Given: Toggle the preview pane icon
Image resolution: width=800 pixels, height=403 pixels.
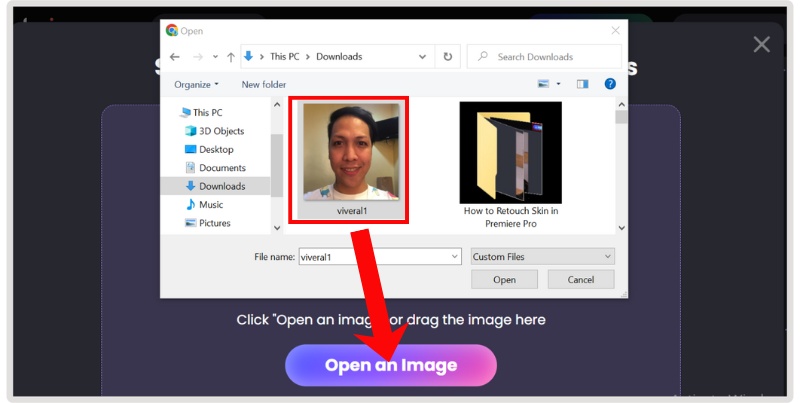Looking at the screenshot, I should (x=583, y=84).
